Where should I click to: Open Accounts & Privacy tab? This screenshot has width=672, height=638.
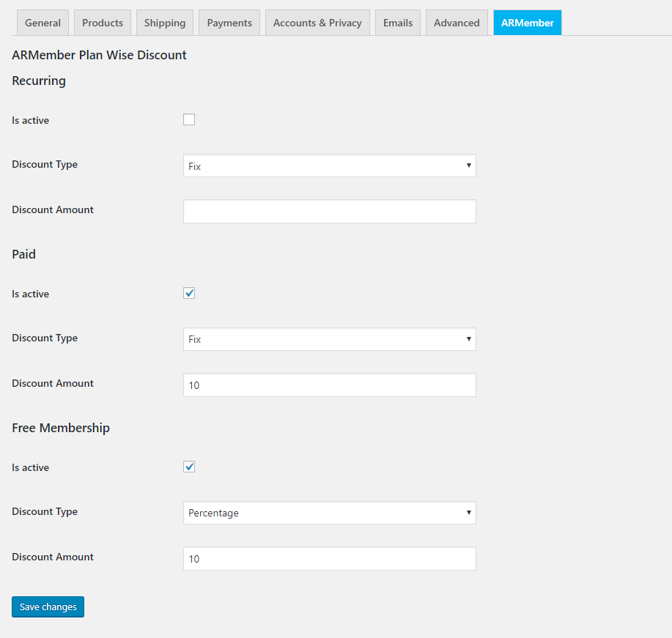(x=317, y=23)
